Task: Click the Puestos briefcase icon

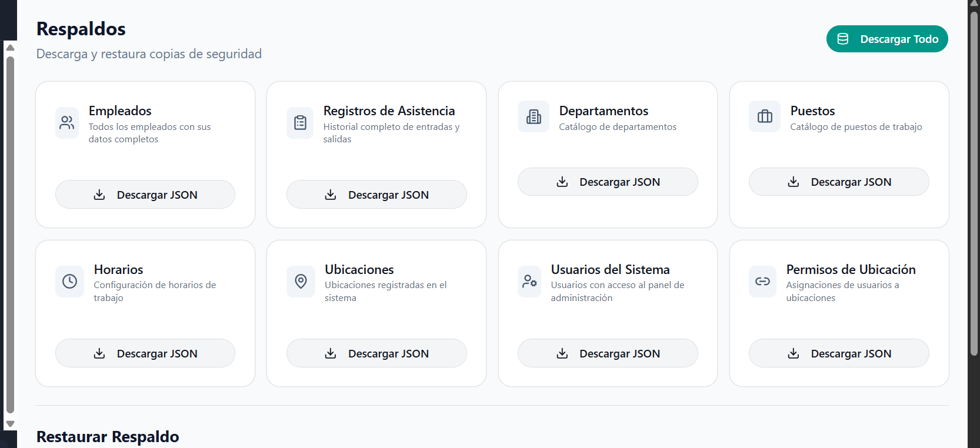Action: coord(765,116)
